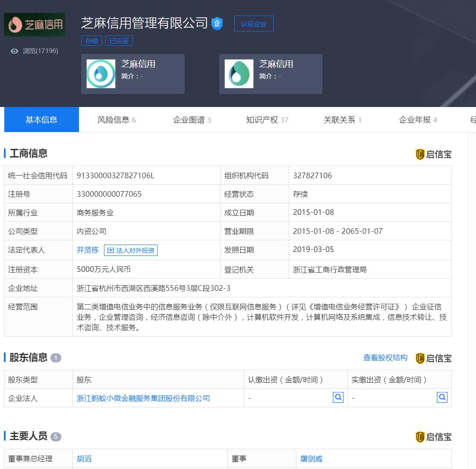Switch to the 企业年报 tab
The image size is (476, 469).
click(x=418, y=120)
